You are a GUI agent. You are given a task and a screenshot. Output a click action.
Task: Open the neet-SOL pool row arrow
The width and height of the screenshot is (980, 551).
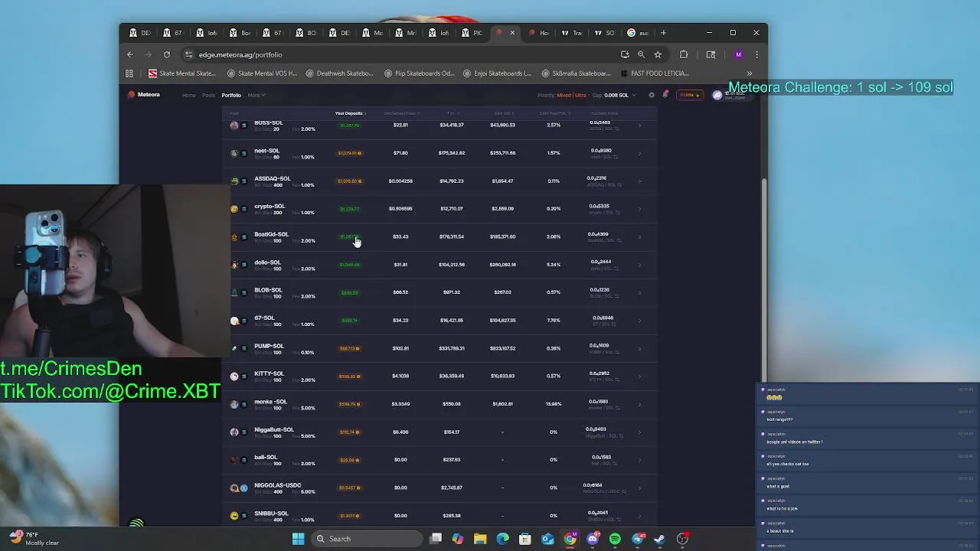[x=639, y=153]
